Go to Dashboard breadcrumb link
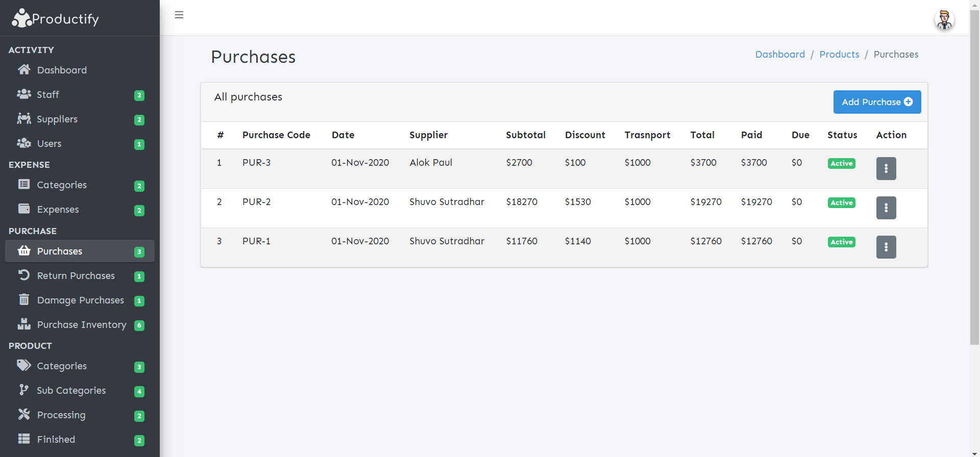 click(780, 54)
